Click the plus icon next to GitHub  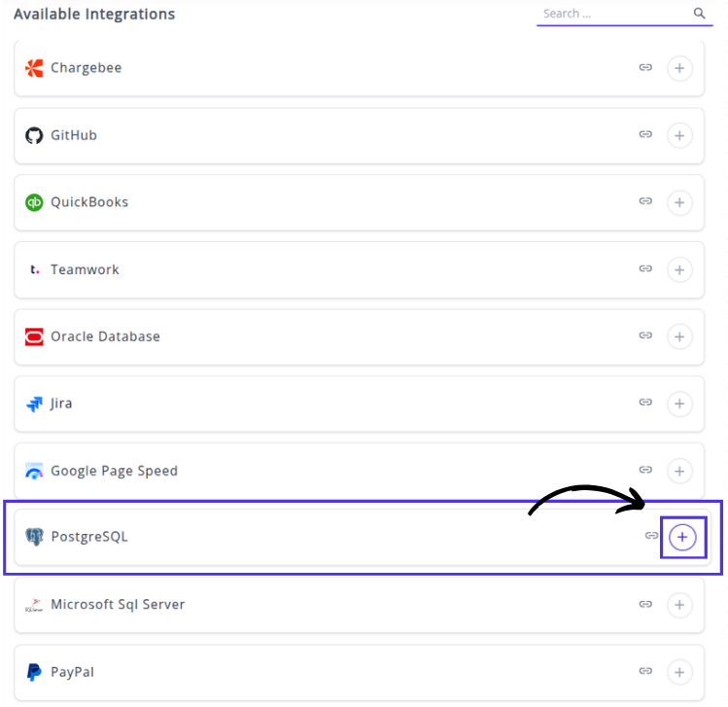(679, 135)
